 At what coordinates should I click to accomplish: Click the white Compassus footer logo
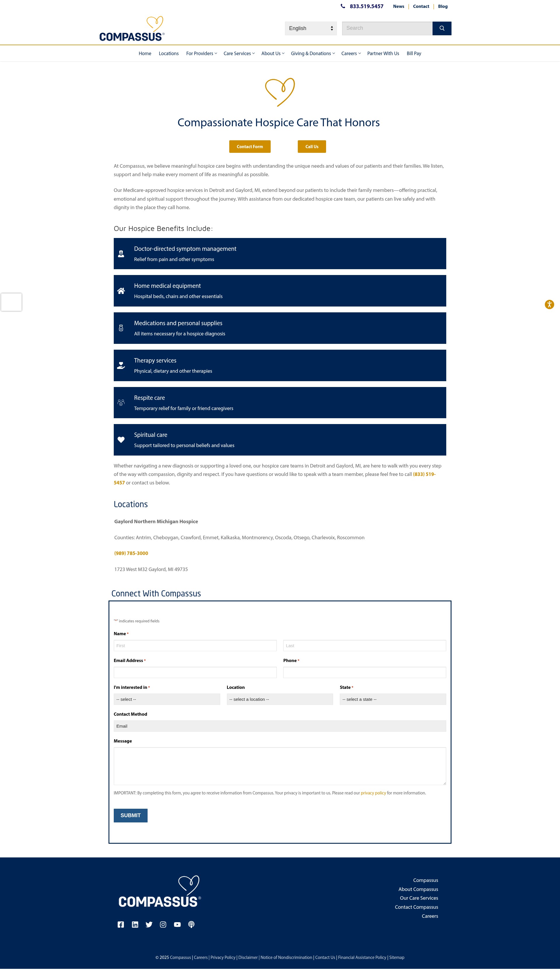pyautogui.click(x=160, y=892)
